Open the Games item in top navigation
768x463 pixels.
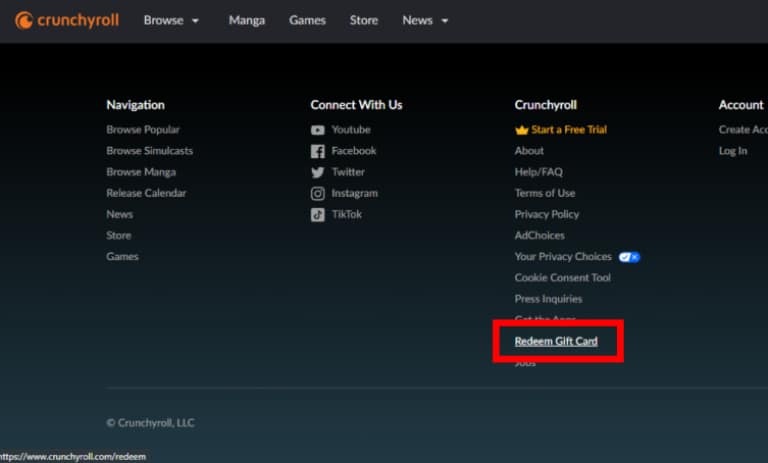tap(307, 21)
